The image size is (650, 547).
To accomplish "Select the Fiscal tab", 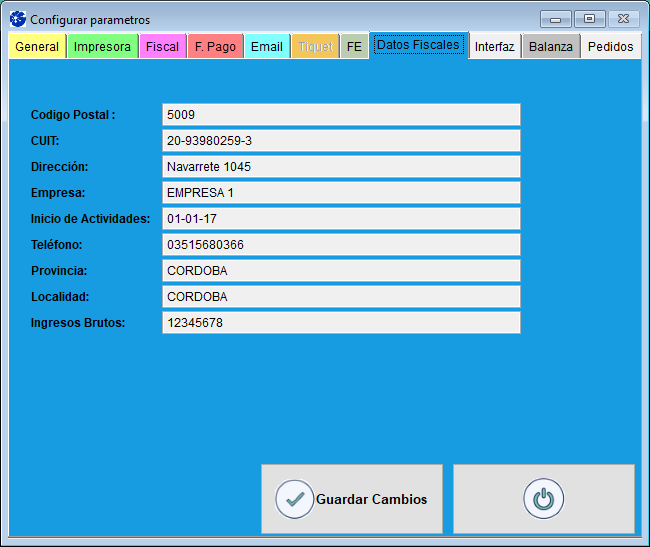I will [x=162, y=47].
